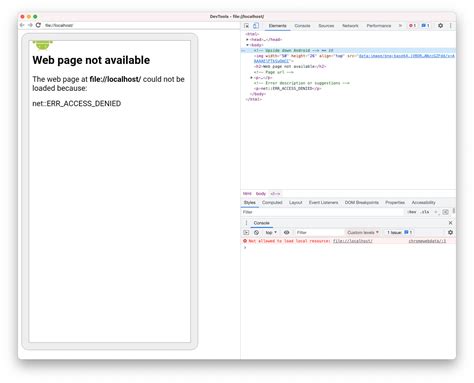Select the 'Page url' comment node
Viewport: 474px width, 383px height.
click(274, 72)
